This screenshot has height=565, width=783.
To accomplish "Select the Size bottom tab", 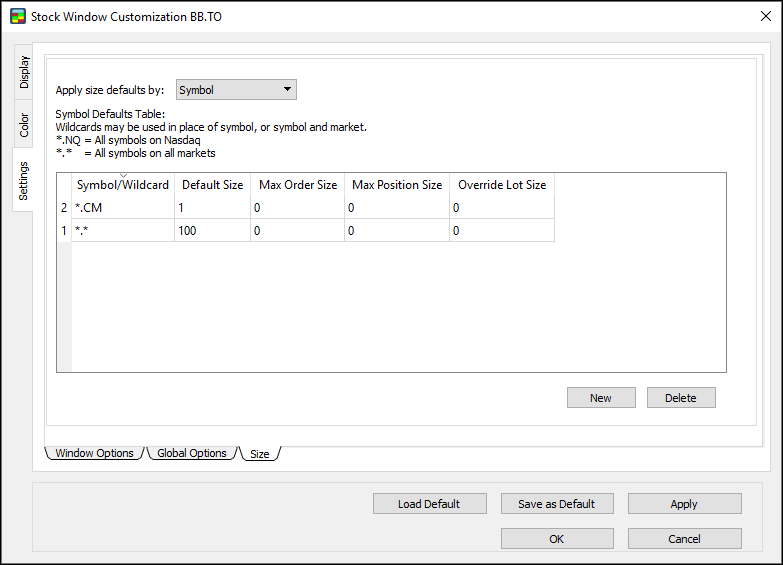I will tap(260, 454).
